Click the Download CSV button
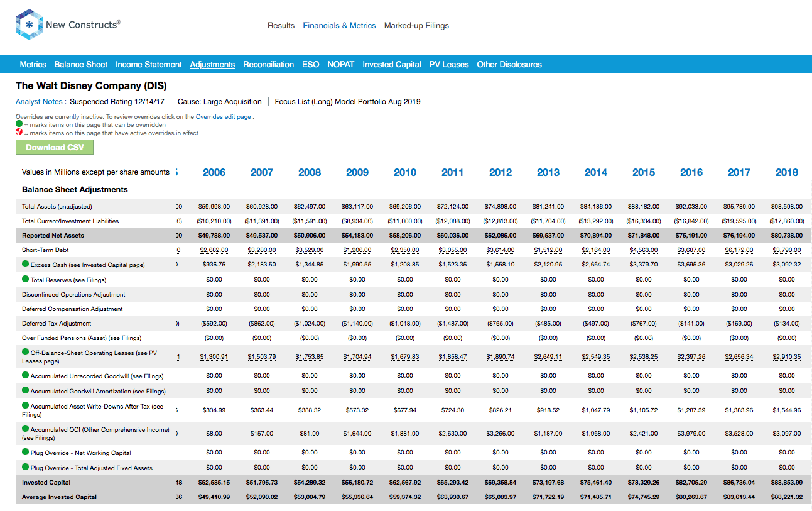Screen dimensions: 812x511 tap(55, 147)
